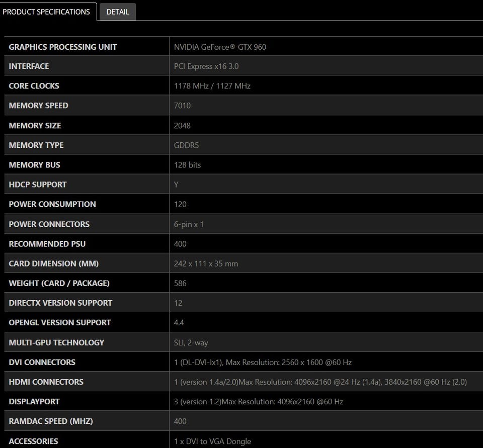Click the HDCP Support label
Image resolution: width=483 pixels, height=448 pixels.
coord(38,185)
